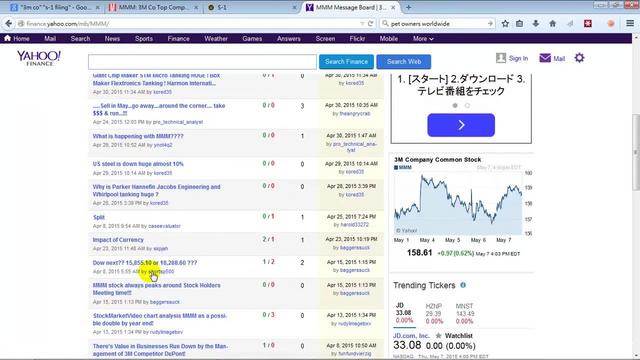Open thread "StockMarketVideo chart analysis MMM"
This screenshot has width=640, height=360.
tap(160, 319)
